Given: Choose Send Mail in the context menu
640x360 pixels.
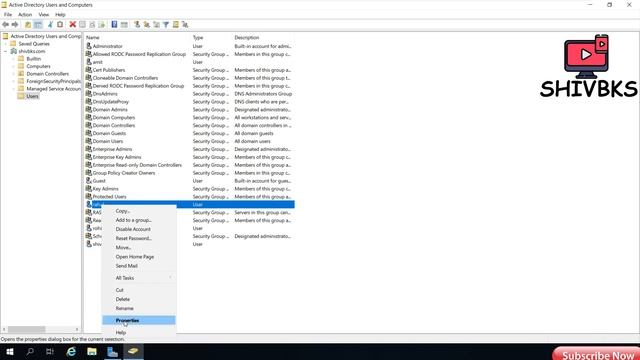Looking at the screenshot, I should pyautogui.click(x=139, y=266).
